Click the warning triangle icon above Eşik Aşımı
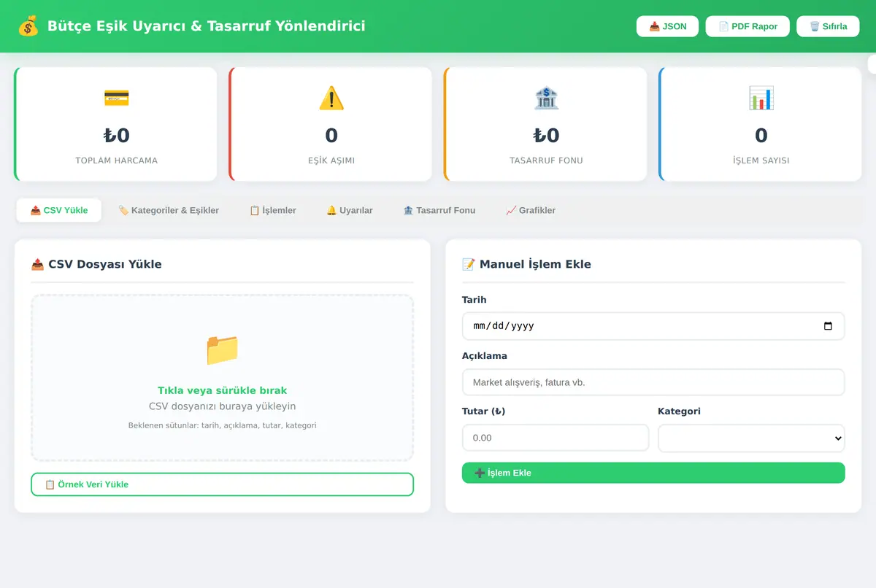Image resolution: width=876 pixels, height=588 pixels. click(x=331, y=98)
